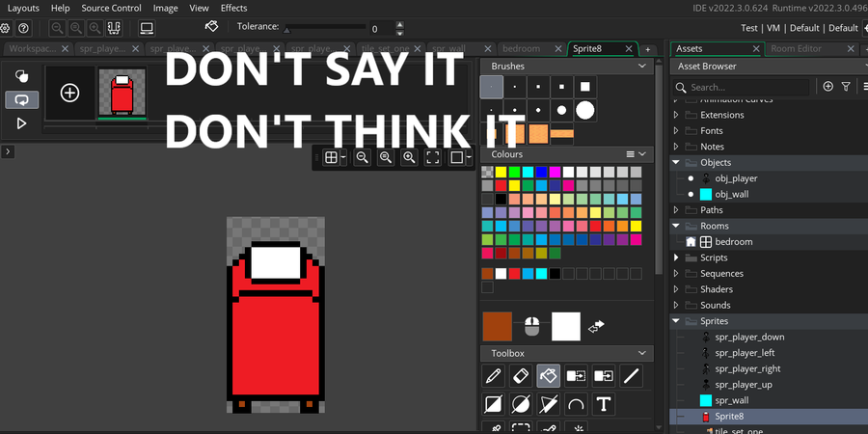Collapse the Objects folder

[676, 163]
